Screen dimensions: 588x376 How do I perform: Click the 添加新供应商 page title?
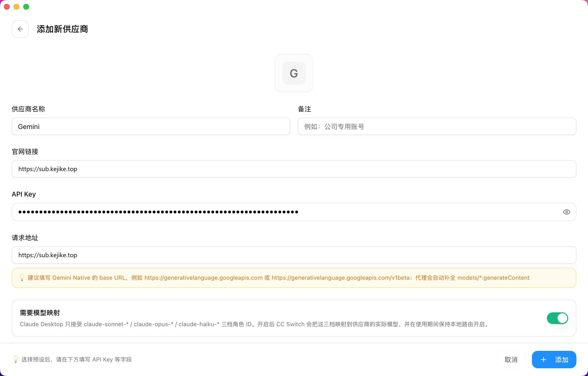click(x=62, y=29)
